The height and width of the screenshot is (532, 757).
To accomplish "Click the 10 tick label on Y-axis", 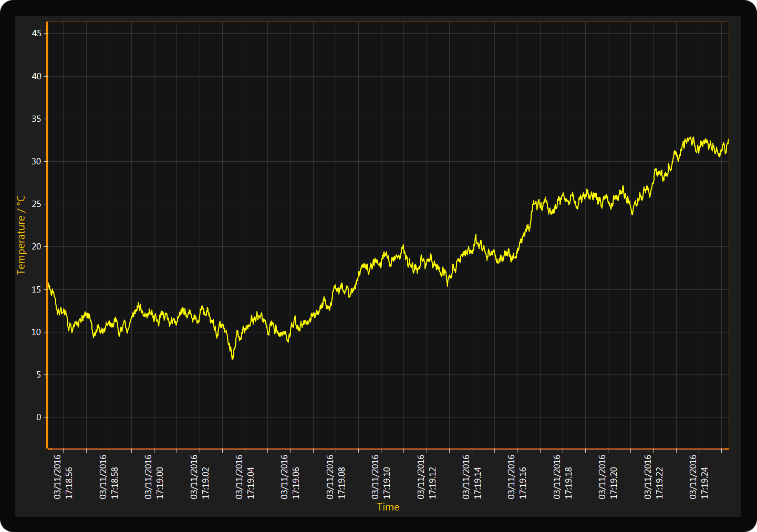I will point(36,332).
